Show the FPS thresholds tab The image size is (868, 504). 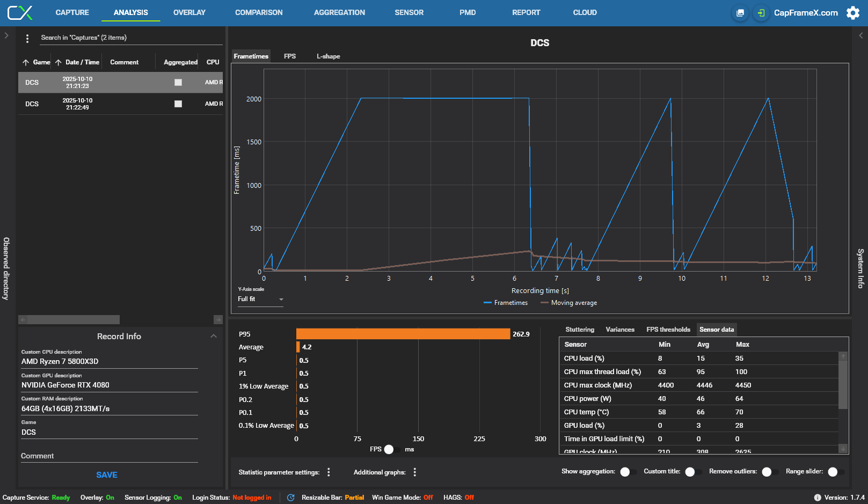point(668,330)
